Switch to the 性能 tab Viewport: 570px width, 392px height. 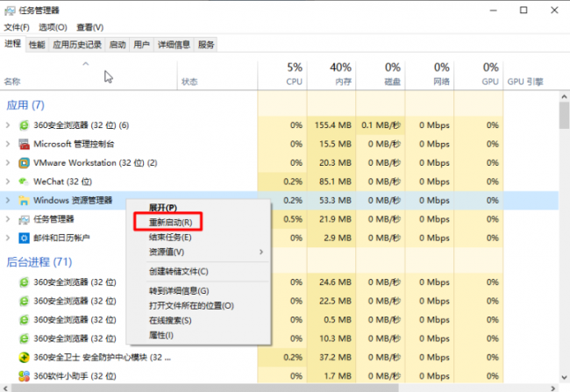coord(37,45)
